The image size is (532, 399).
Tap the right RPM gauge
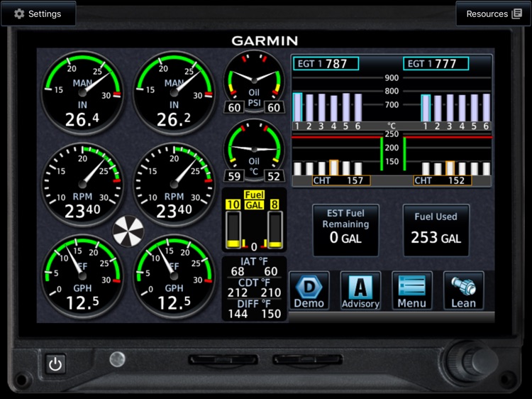click(x=174, y=185)
